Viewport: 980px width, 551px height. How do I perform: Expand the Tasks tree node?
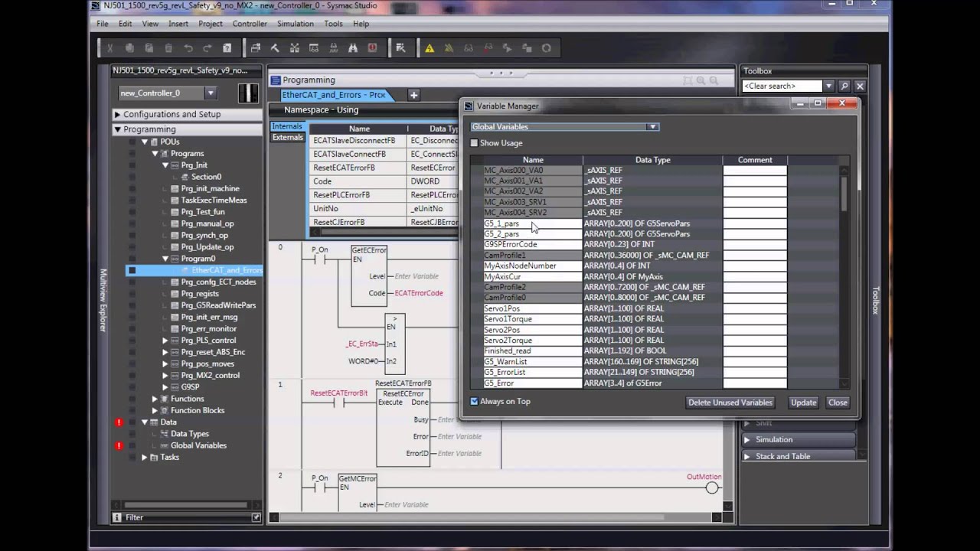tap(144, 457)
